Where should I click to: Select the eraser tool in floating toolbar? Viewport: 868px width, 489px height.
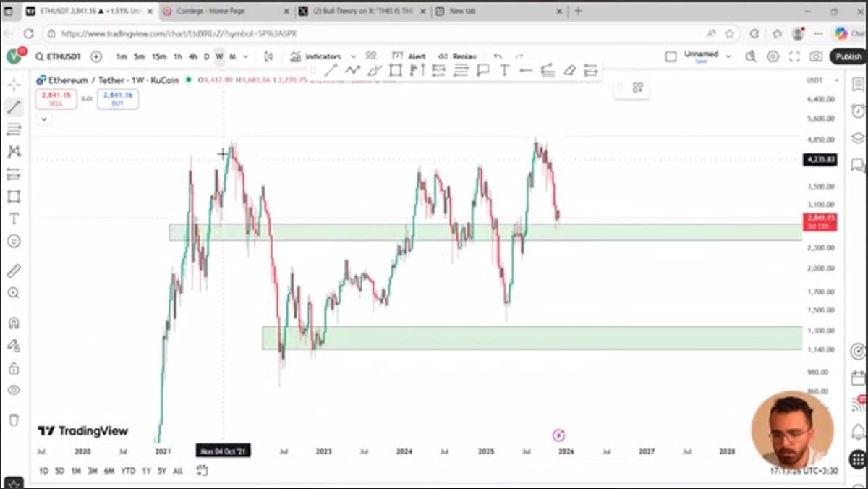tap(569, 70)
